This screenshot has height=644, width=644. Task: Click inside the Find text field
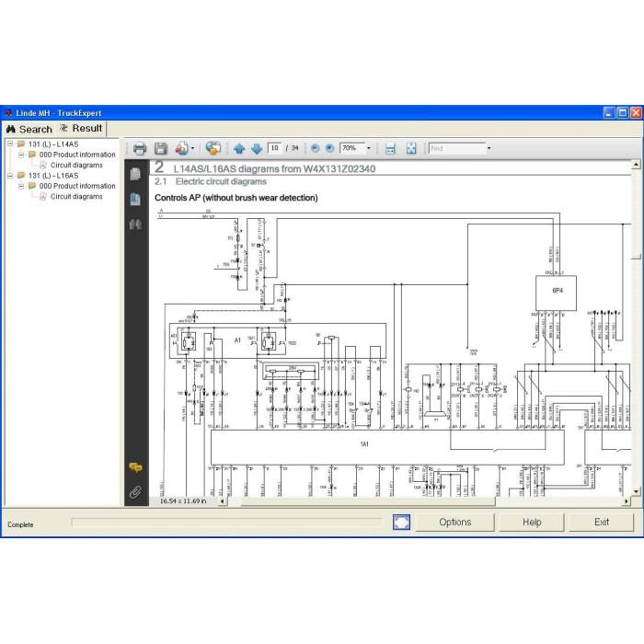(456, 148)
